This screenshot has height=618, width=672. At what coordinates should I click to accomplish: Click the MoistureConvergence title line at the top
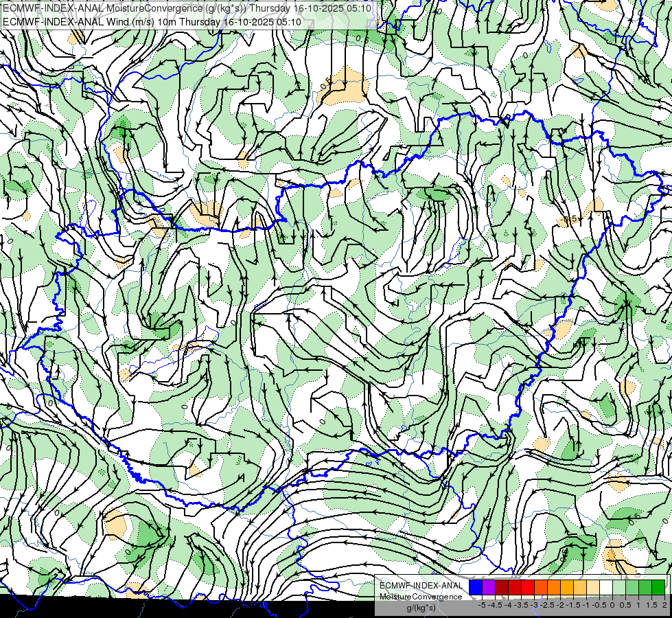[187, 8]
